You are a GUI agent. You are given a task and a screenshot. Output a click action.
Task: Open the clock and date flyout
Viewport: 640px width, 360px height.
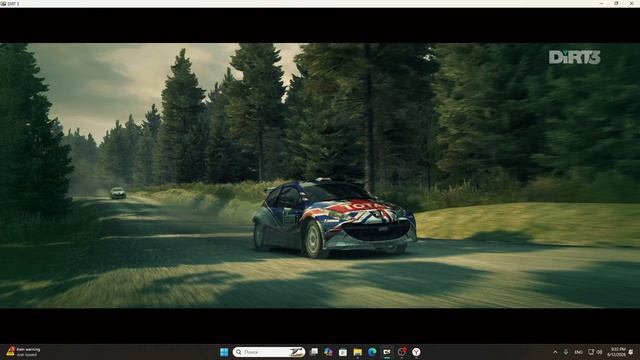(x=616, y=352)
